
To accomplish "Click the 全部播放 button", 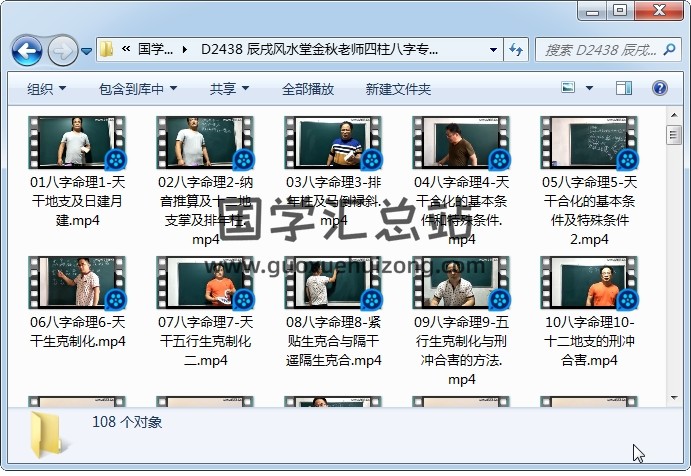I will pos(308,89).
